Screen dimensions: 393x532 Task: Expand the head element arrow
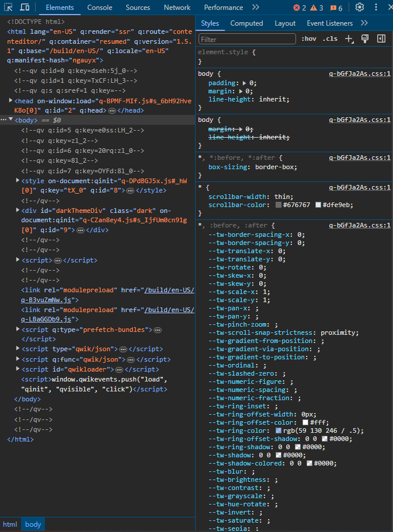tap(11, 100)
